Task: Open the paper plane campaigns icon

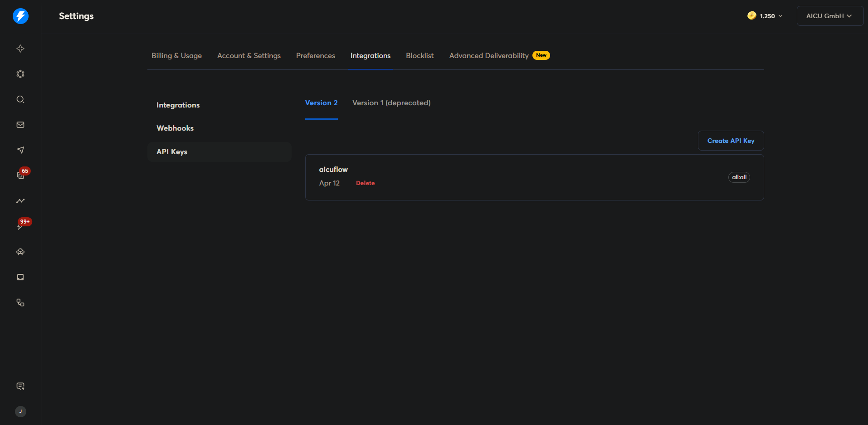Action: [x=20, y=150]
